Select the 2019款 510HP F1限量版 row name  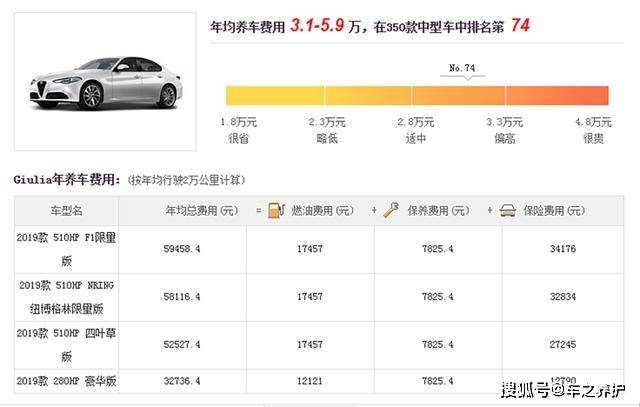pos(67,249)
